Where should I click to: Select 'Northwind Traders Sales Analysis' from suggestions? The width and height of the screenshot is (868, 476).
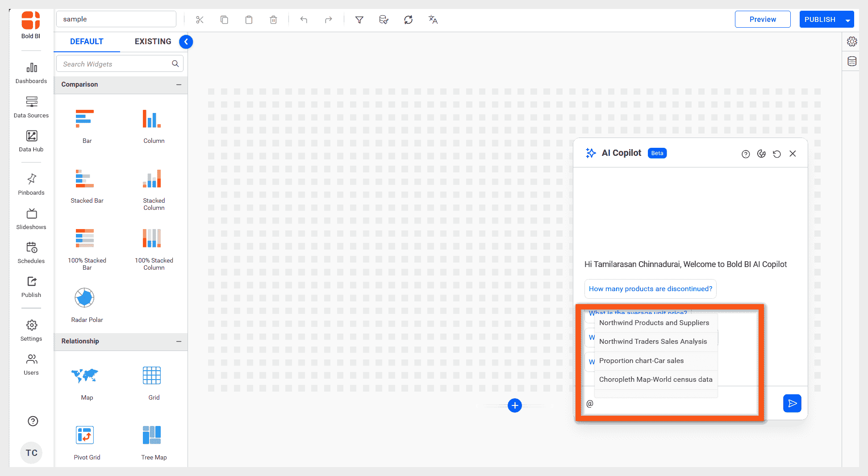tap(653, 341)
